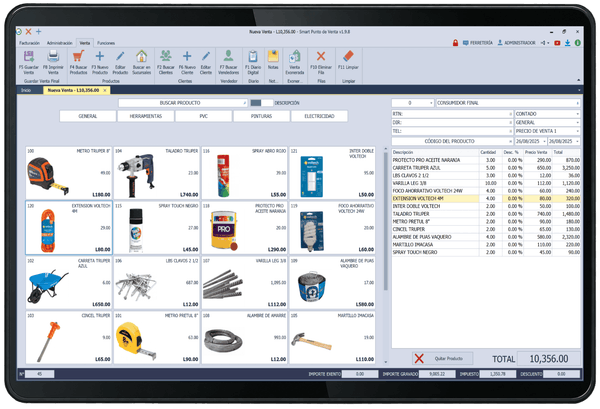Click Editar Producto pencil icon

[x=120, y=57]
